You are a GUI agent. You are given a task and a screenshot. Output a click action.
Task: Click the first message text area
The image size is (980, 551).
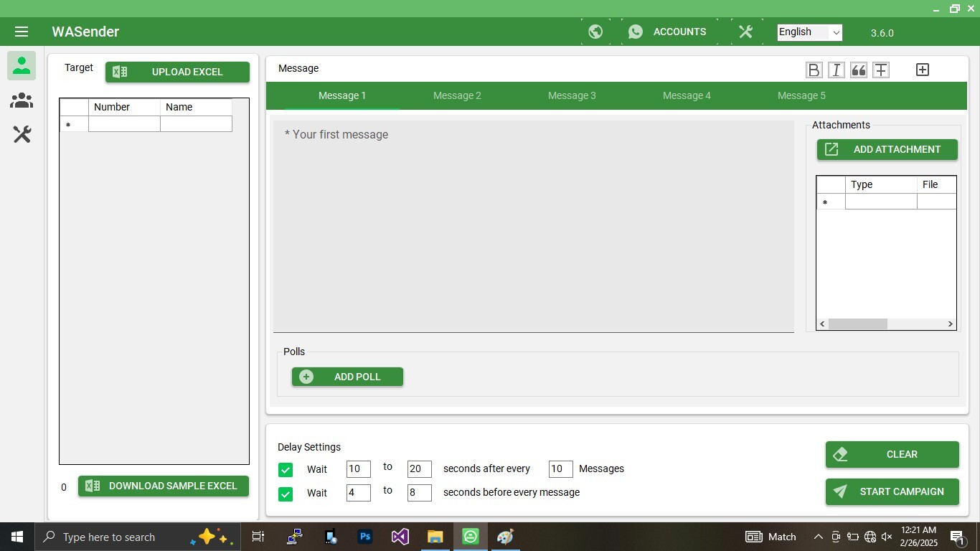click(533, 226)
